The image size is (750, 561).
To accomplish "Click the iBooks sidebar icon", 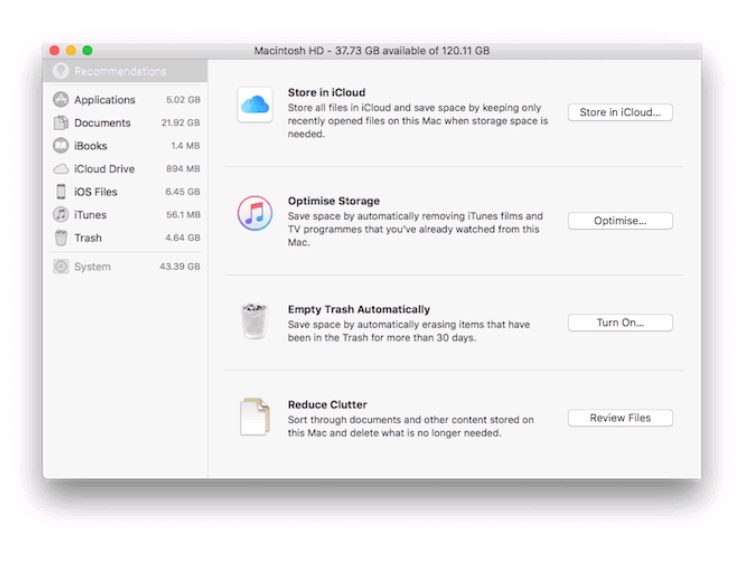I will pyautogui.click(x=61, y=145).
